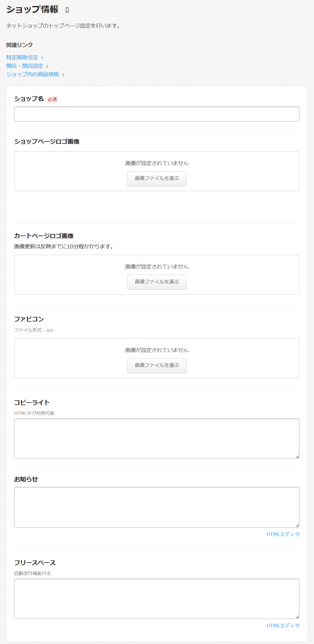Click the コピーライト textarea resize handle

click(297, 457)
